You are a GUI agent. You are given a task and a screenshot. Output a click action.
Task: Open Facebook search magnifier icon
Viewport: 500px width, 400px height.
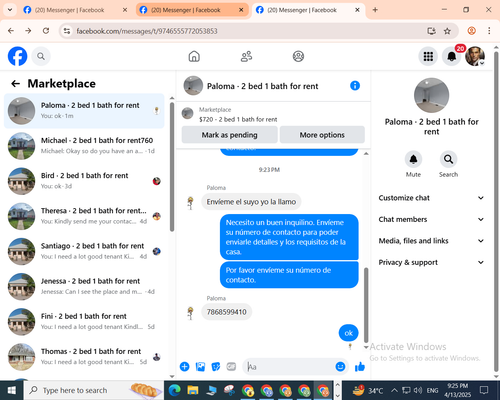click(x=41, y=56)
